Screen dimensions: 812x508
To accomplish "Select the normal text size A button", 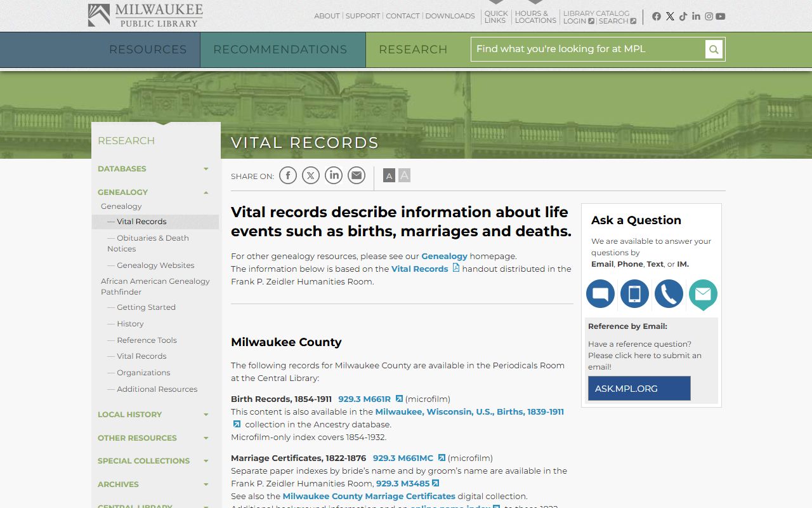I will (x=390, y=175).
